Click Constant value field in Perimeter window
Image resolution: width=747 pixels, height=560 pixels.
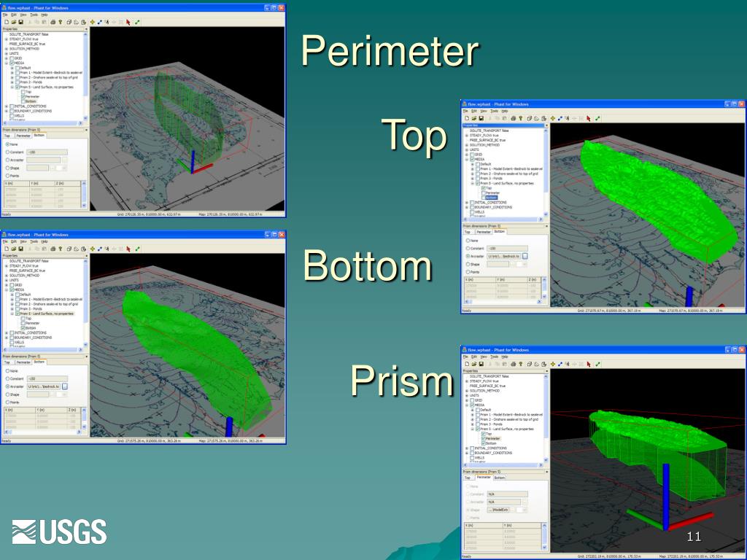click(x=47, y=152)
